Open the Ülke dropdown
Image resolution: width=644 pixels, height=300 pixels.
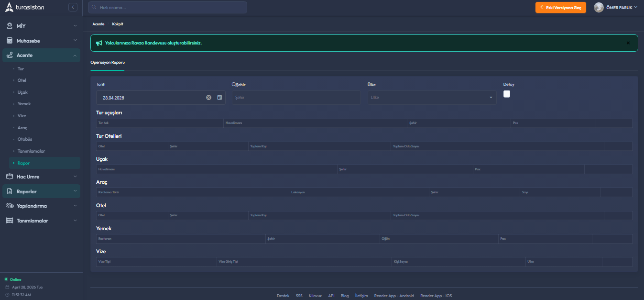431,98
